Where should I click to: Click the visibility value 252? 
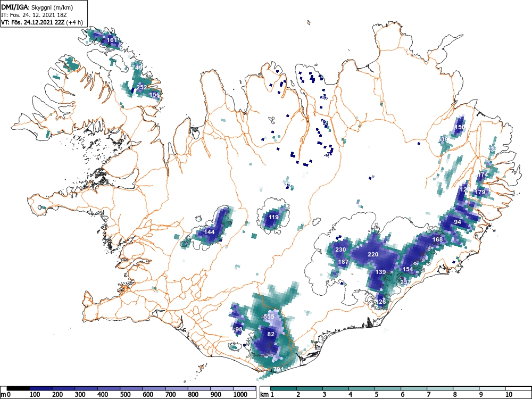(142, 87)
